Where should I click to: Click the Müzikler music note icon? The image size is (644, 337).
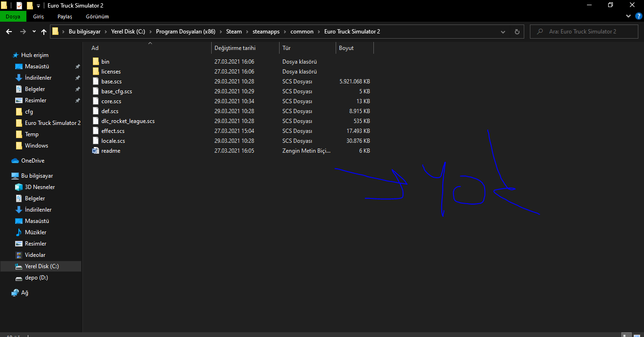pos(19,232)
